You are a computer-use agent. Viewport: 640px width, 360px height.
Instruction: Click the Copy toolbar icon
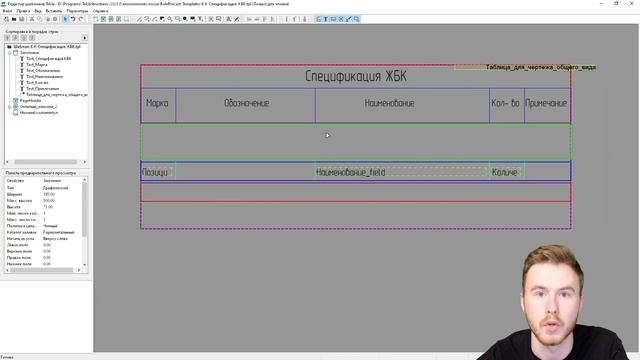tap(40, 19)
